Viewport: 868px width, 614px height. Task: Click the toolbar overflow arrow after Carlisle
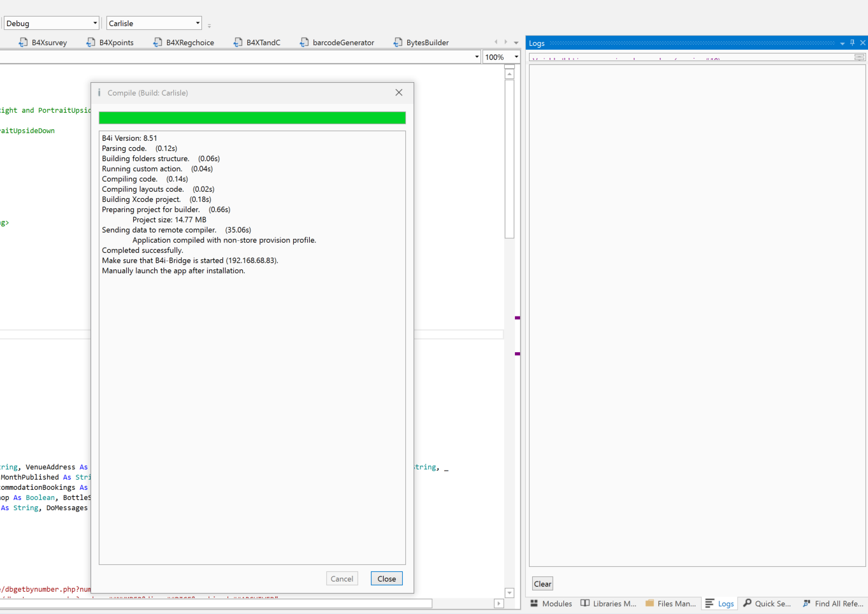pyautogui.click(x=209, y=25)
